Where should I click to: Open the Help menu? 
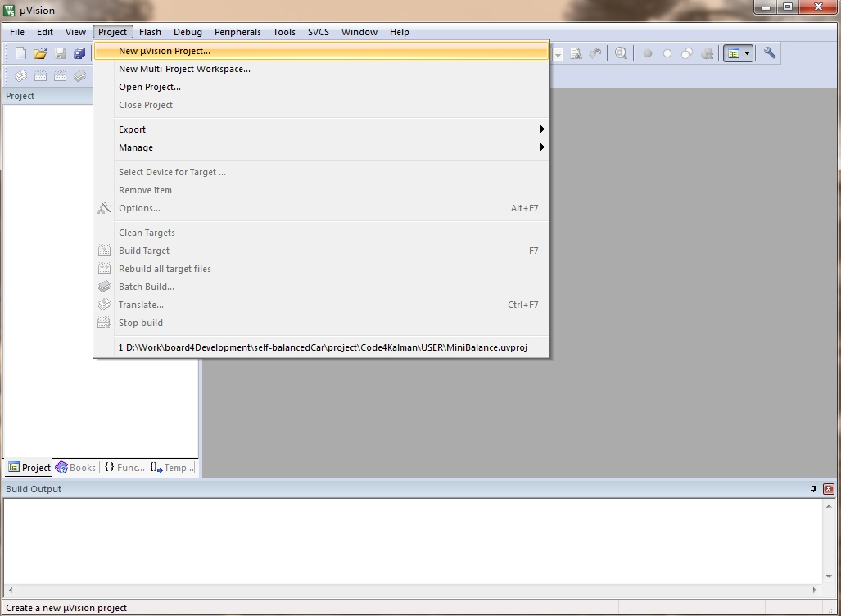(400, 32)
